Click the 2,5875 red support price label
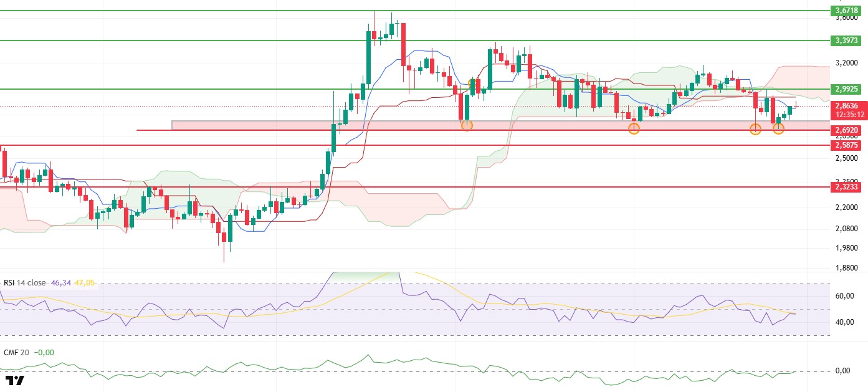Screen dimensions: 868x392 (846, 145)
